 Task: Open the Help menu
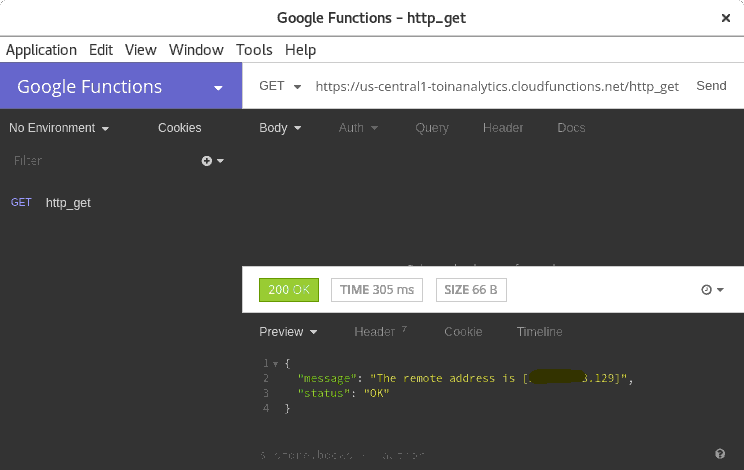click(x=300, y=50)
